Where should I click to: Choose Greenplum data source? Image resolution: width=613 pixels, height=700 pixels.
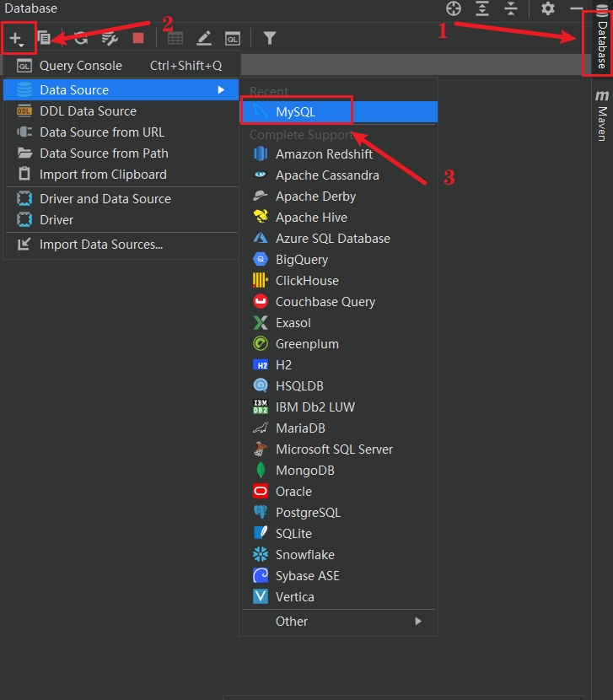pyautogui.click(x=339, y=344)
